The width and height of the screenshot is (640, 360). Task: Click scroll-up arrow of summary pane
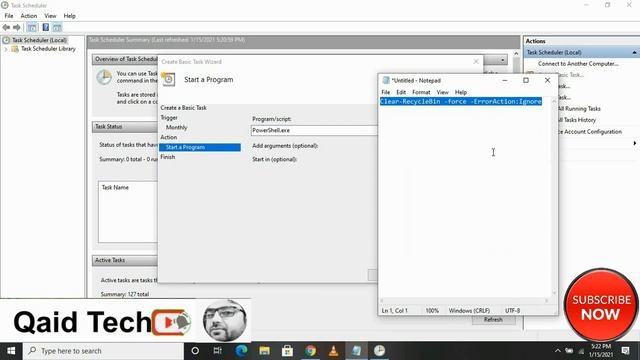pyautogui.click(x=516, y=53)
